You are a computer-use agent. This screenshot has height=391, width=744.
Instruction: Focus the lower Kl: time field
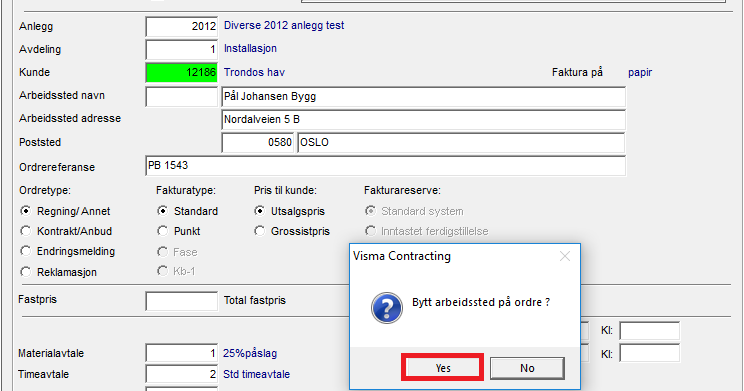pos(650,354)
